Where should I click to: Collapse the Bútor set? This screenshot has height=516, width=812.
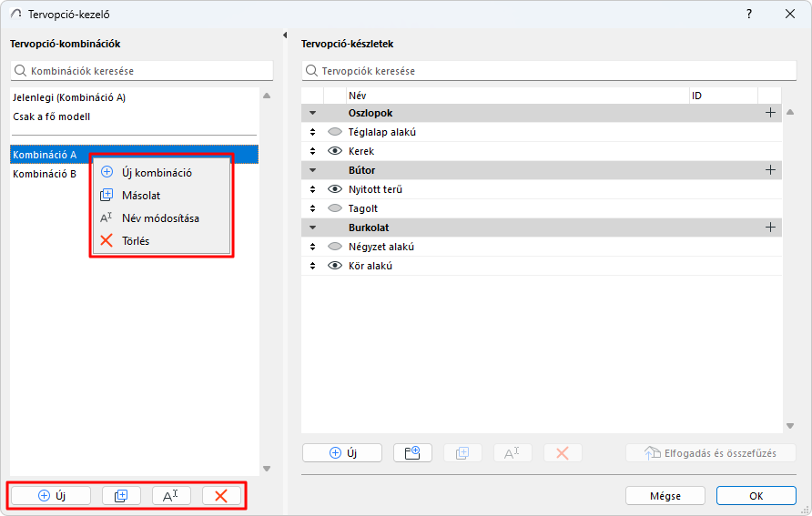[312, 170]
